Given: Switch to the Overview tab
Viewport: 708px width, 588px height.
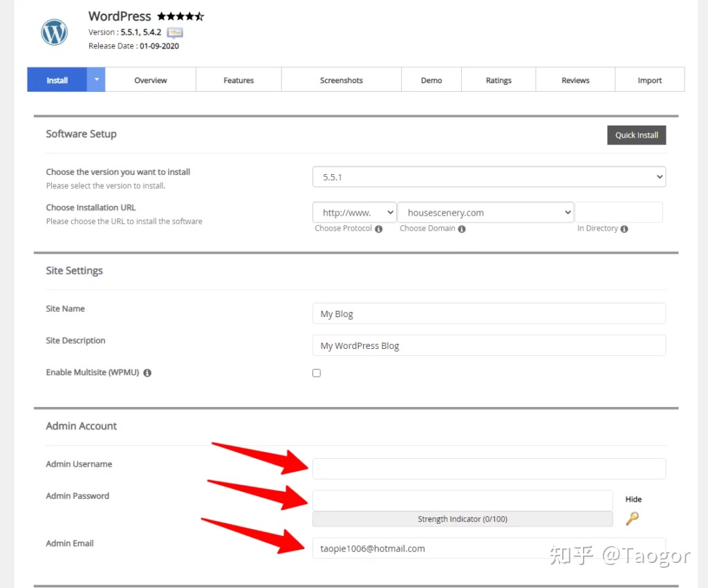Looking at the screenshot, I should click(x=150, y=80).
